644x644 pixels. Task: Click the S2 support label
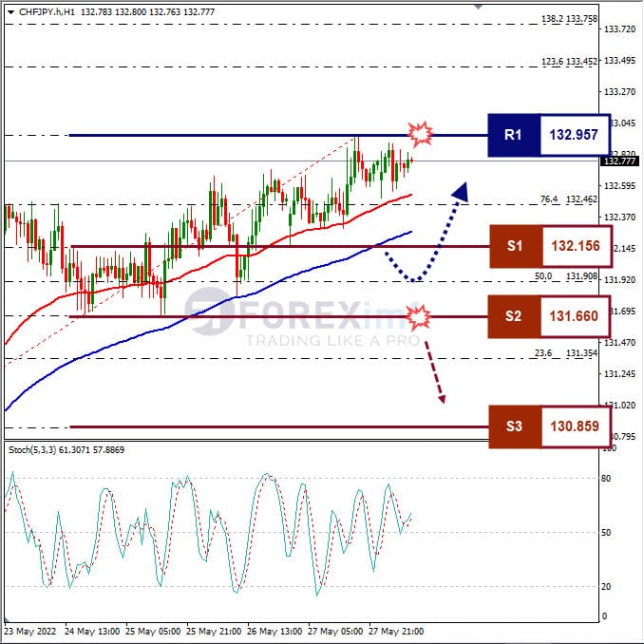click(514, 316)
